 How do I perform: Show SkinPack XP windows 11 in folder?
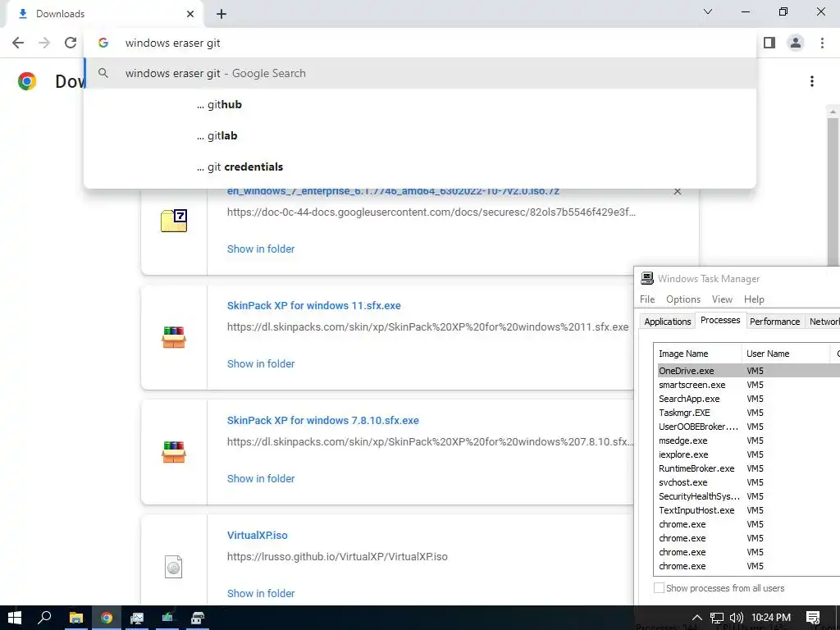pyautogui.click(x=261, y=363)
